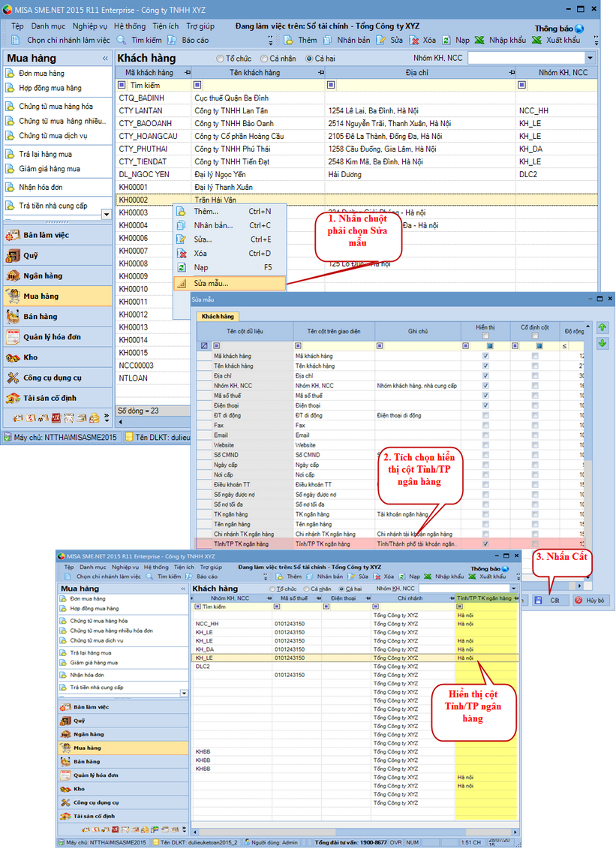Move column down with green down arrow

point(602,343)
